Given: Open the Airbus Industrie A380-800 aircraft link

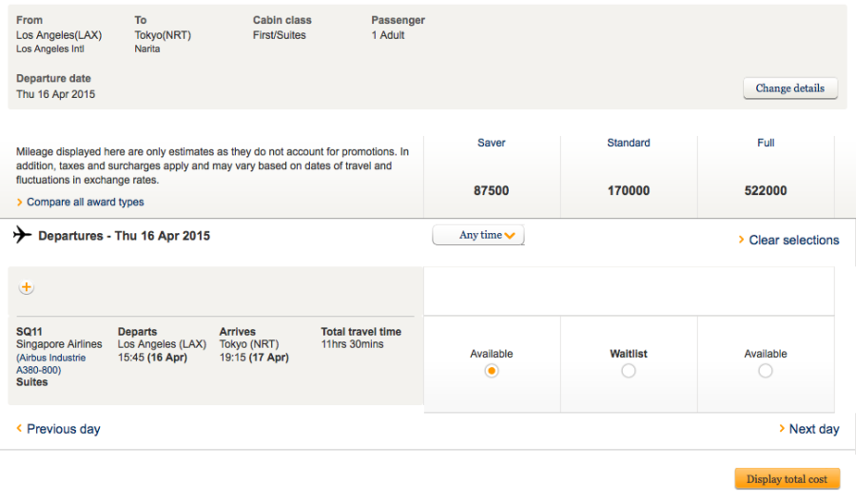Looking at the screenshot, I should [50, 364].
